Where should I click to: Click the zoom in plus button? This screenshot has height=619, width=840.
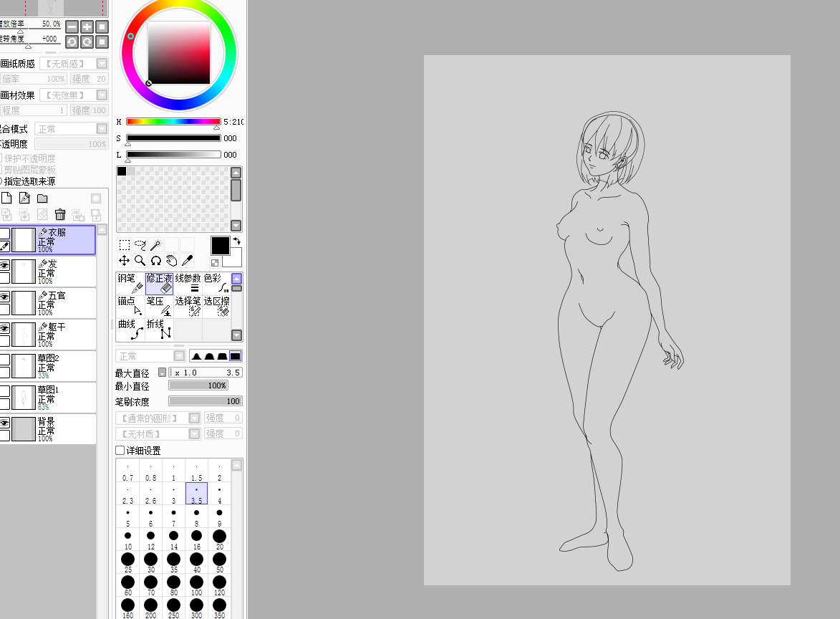pyautogui.click(x=87, y=27)
